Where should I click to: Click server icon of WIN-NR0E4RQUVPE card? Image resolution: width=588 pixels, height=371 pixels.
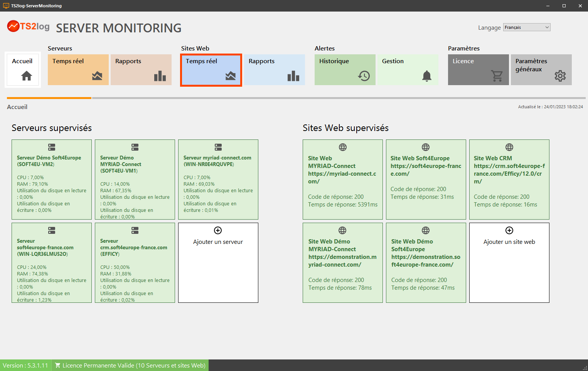[218, 147]
